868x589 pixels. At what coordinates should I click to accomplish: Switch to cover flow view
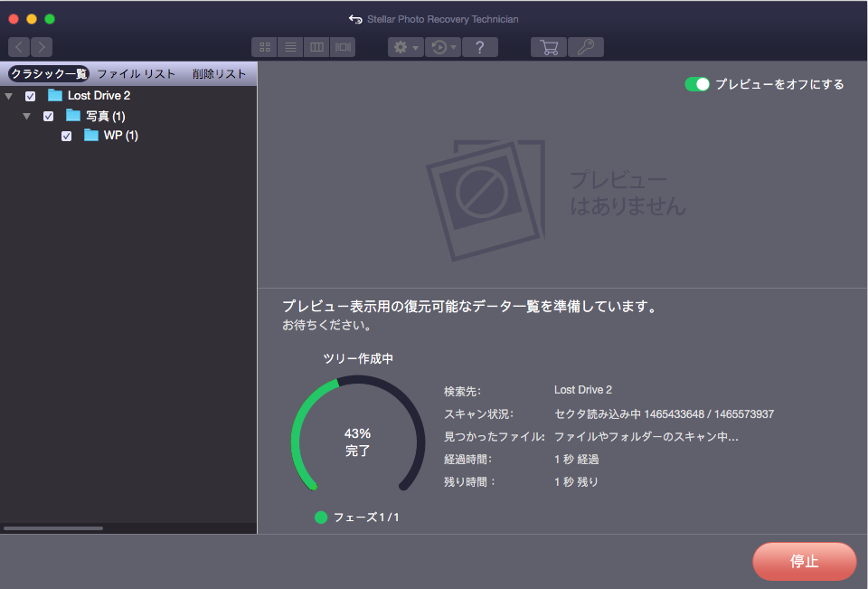pyautogui.click(x=343, y=47)
